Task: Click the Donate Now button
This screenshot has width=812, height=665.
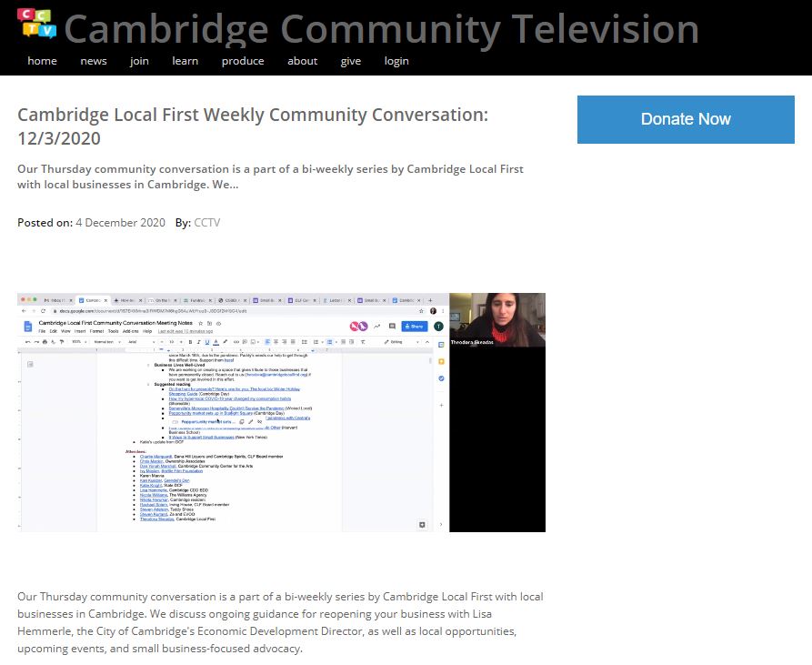Action: (x=686, y=120)
